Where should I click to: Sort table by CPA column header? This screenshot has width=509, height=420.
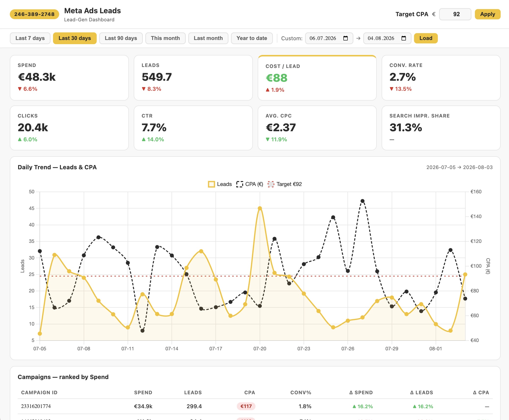point(250,393)
